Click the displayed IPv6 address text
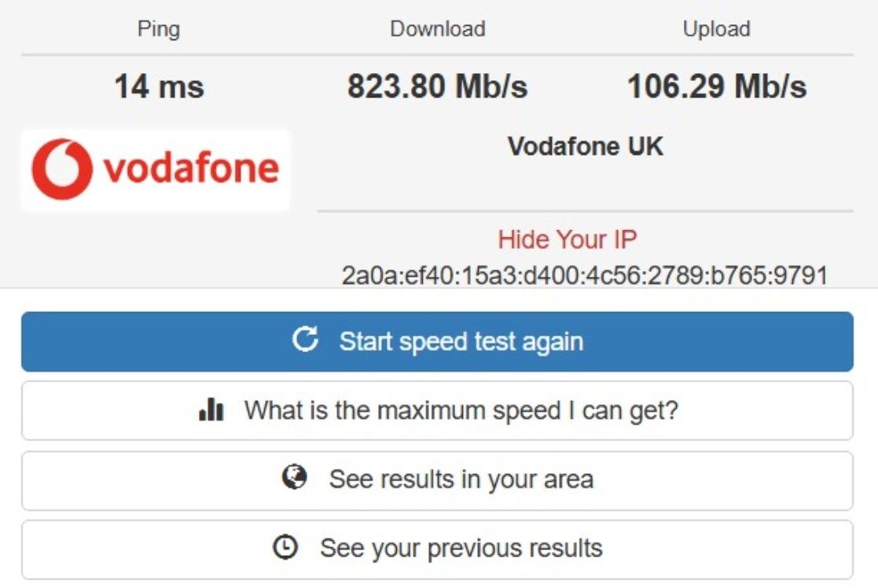The height and width of the screenshot is (588, 878). click(585, 275)
